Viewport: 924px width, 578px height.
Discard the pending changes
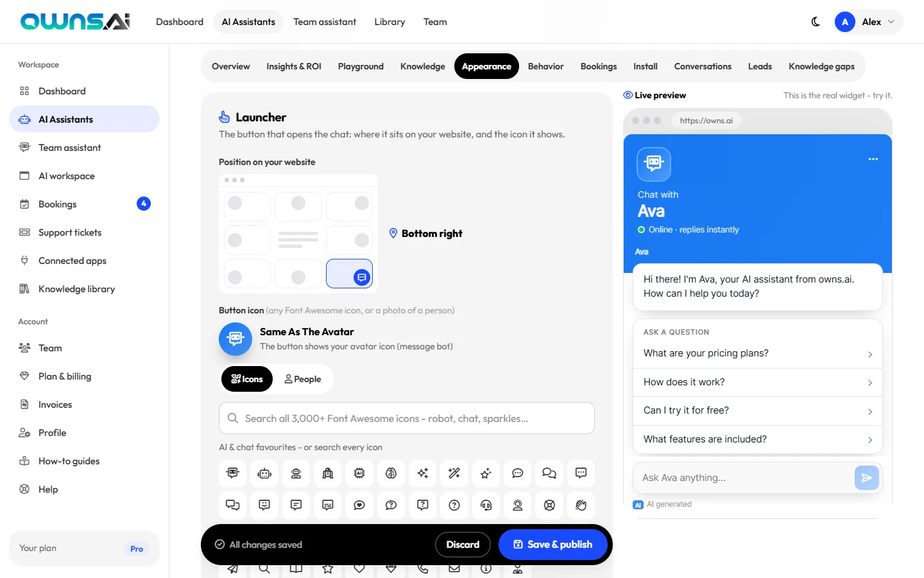click(x=463, y=545)
